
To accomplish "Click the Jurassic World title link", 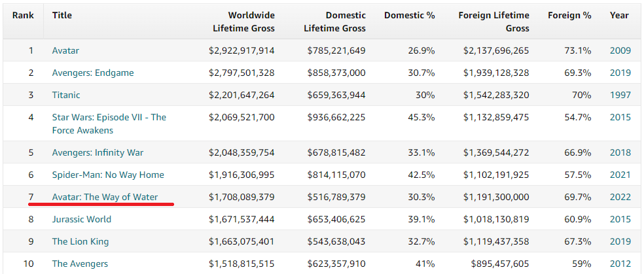I will click(x=80, y=219).
